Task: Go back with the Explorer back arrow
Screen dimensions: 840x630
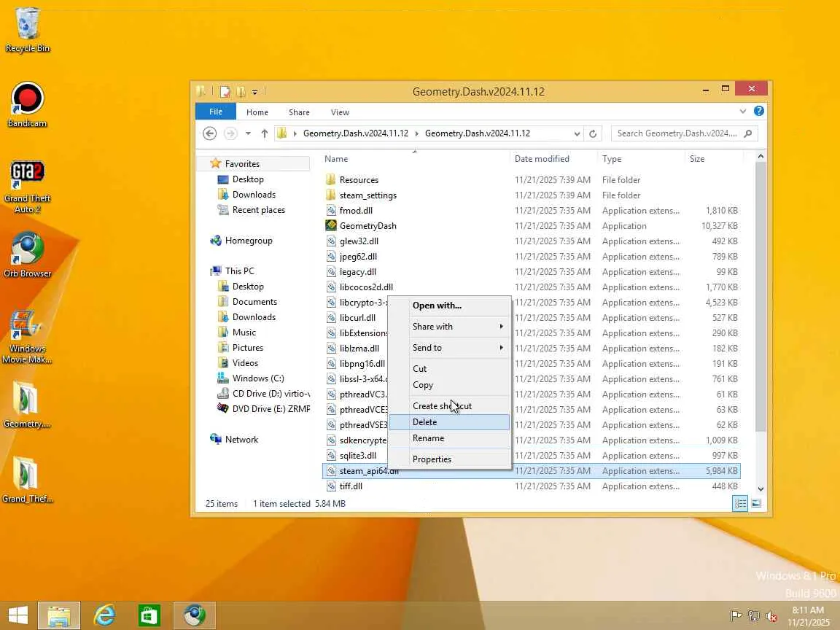Action: [210, 133]
